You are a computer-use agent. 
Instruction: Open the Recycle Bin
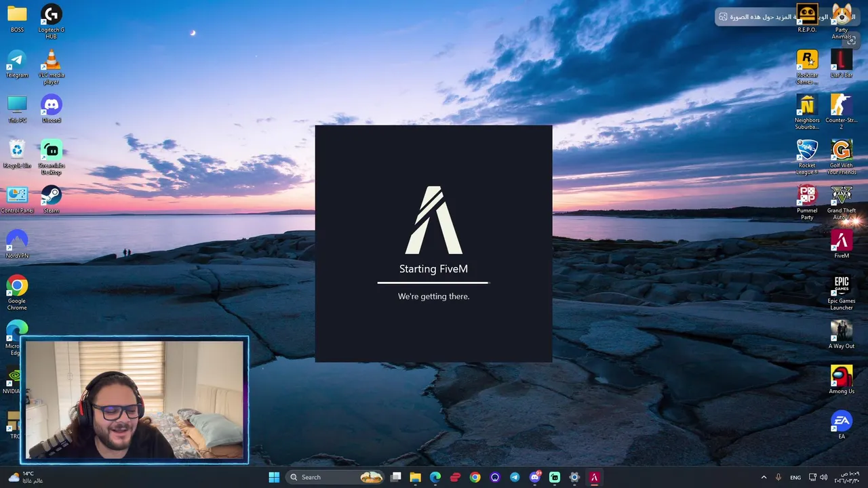point(17,154)
